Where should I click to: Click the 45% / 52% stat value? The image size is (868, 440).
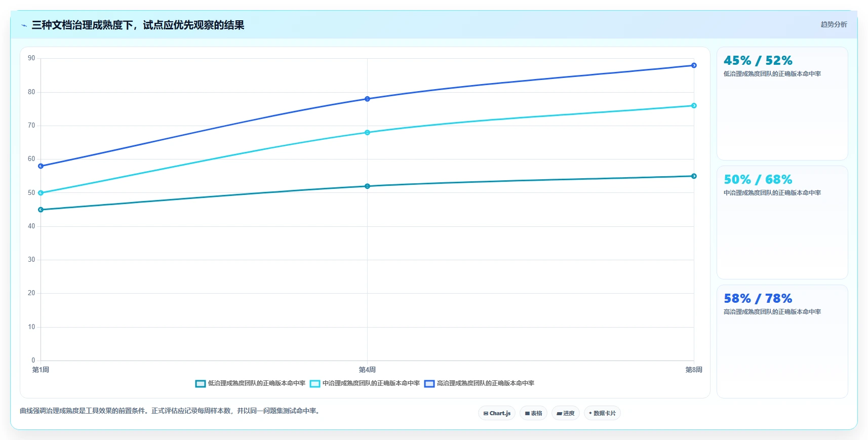pos(758,61)
